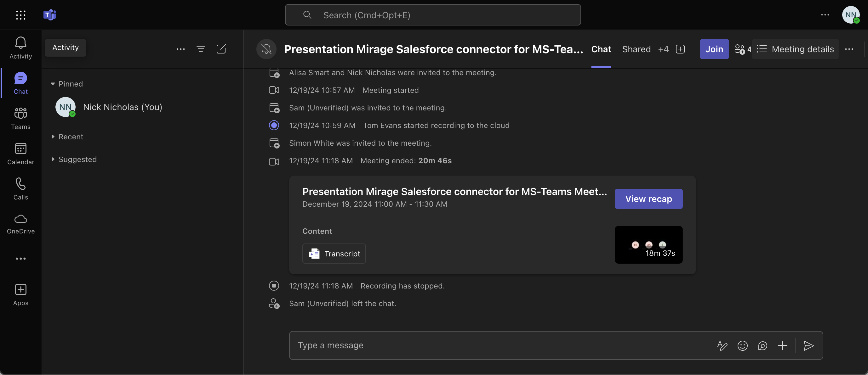Screen dimensions: 868x375
Task: Play the 18m 37s recording thumbnail
Action: 648,245
